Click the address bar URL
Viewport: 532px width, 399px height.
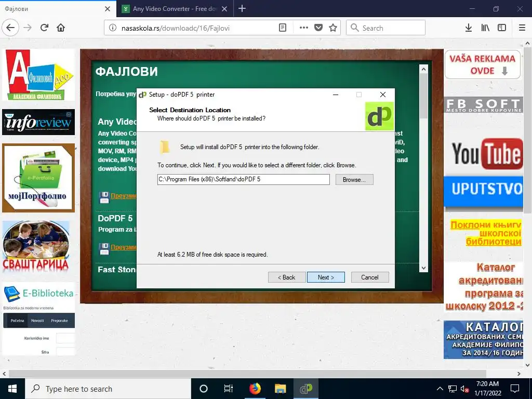click(176, 28)
